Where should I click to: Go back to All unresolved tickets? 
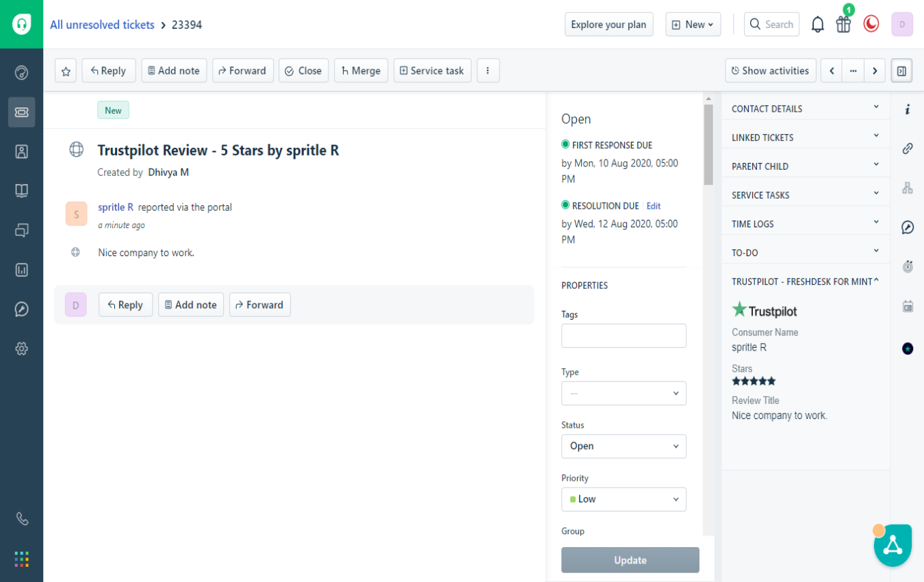click(x=102, y=24)
